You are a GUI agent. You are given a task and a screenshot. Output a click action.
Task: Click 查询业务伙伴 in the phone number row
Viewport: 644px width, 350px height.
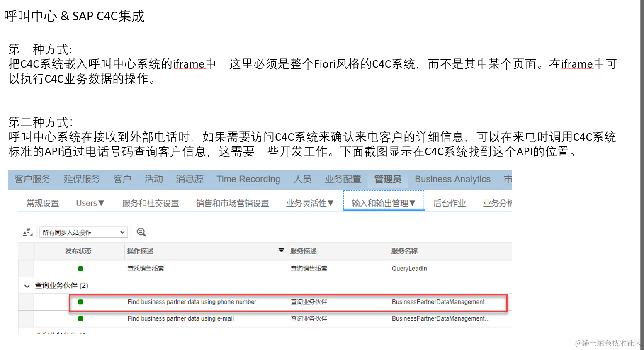[309, 302]
